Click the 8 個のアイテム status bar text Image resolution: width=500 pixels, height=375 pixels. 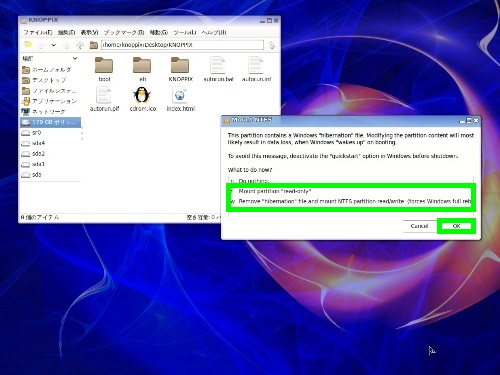pos(40,217)
